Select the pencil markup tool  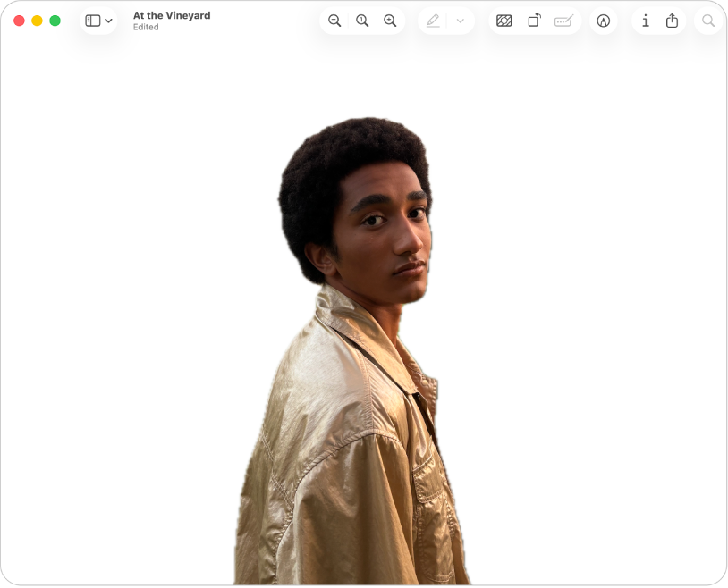(x=432, y=20)
